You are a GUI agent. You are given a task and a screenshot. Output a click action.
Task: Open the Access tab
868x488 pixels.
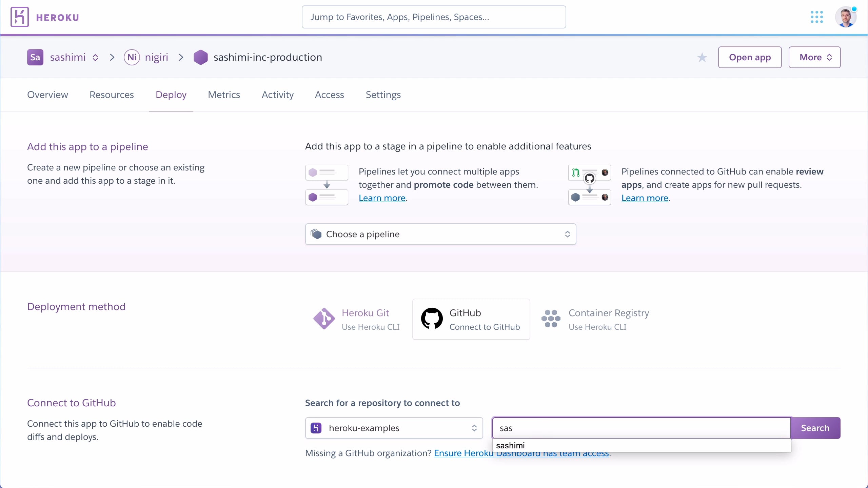click(x=329, y=95)
